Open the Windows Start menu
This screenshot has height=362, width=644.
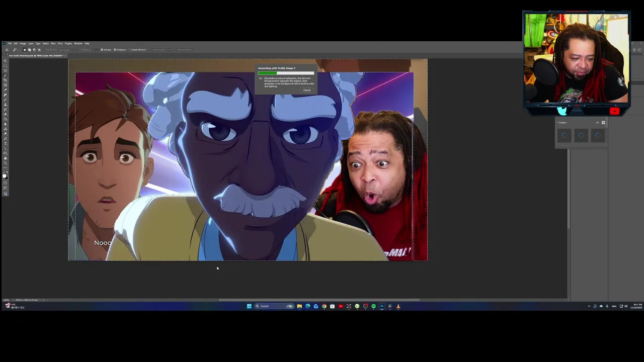coord(249,306)
